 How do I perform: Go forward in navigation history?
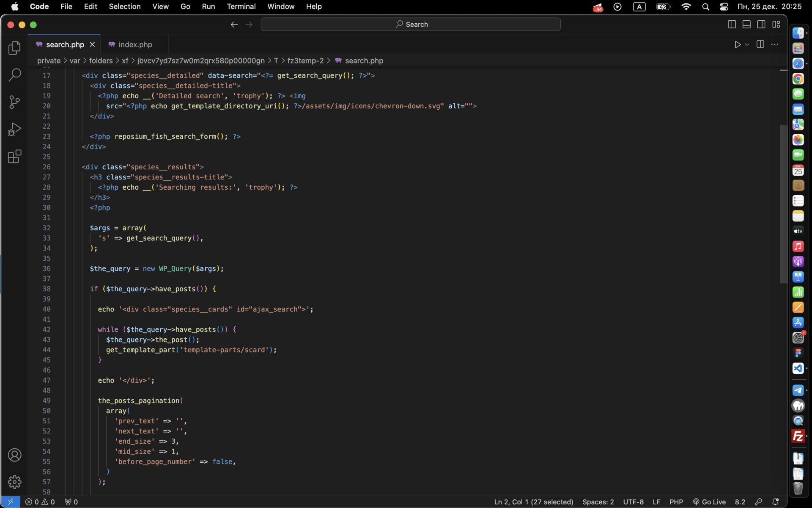(249, 25)
